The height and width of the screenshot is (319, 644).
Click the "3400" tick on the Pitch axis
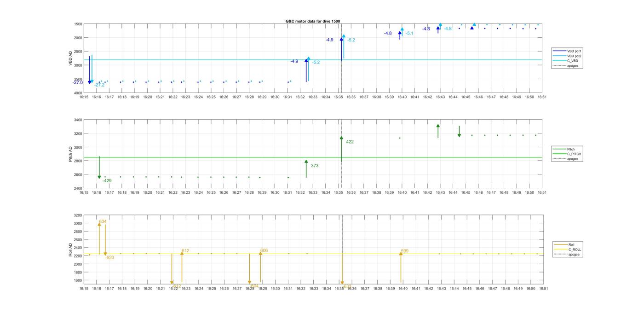[x=78, y=120]
